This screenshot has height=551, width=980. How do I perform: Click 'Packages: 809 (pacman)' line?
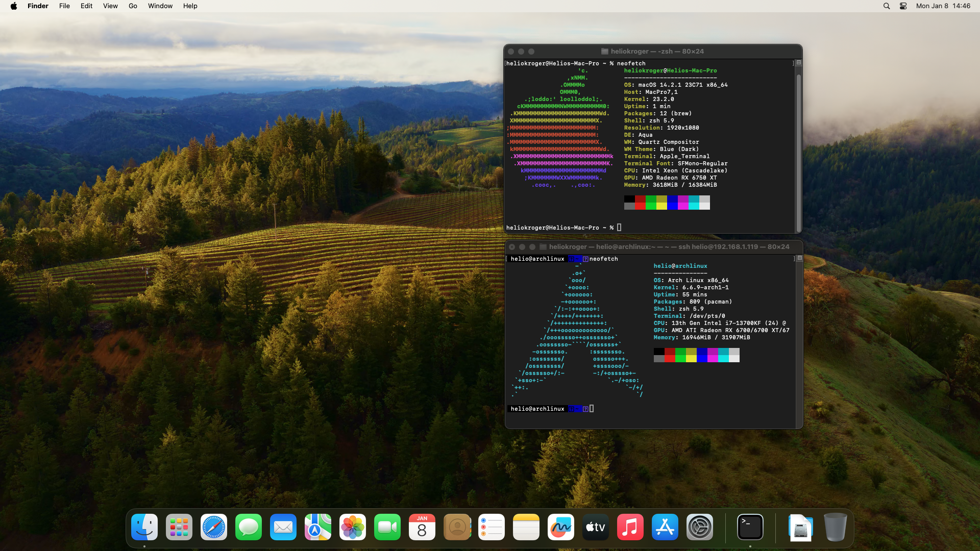point(693,302)
